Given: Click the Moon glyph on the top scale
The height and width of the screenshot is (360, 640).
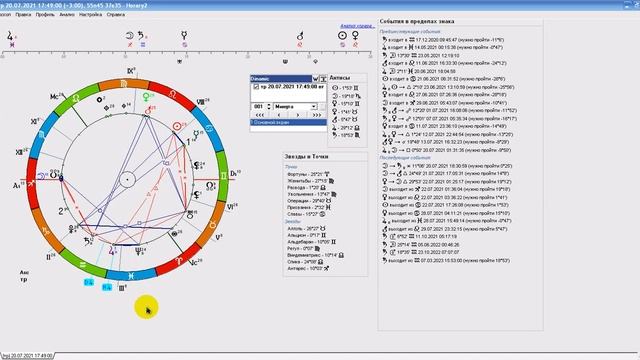Looking at the screenshot, I should [130, 36].
